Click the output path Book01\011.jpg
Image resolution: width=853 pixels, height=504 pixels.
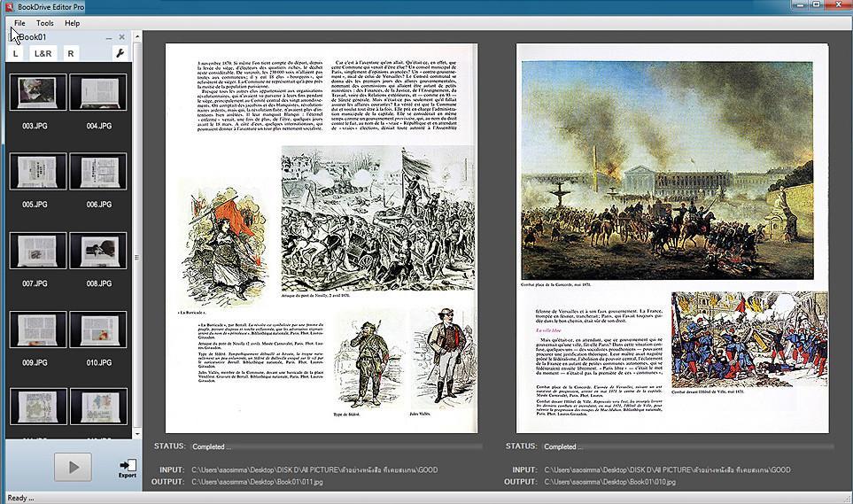coord(257,482)
